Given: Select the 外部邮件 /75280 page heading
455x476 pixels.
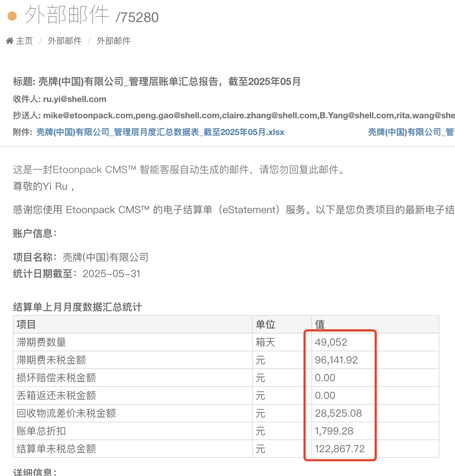Looking at the screenshot, I should pyautogui.click(x=92, y=16).
